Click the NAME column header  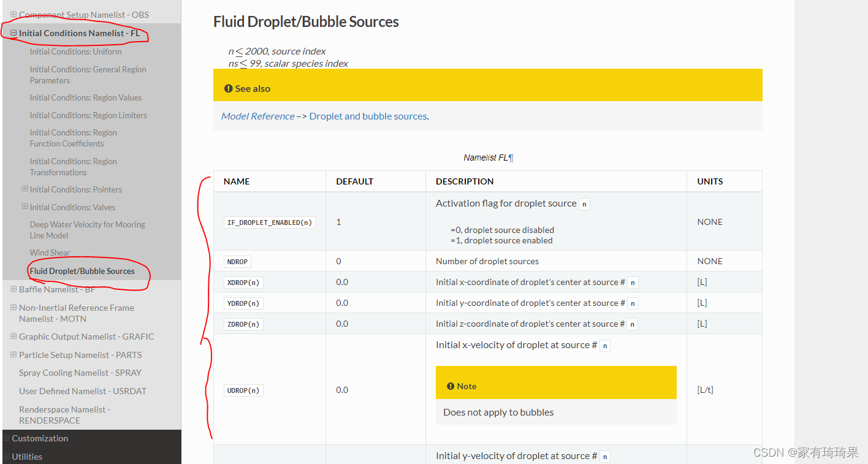237,181
